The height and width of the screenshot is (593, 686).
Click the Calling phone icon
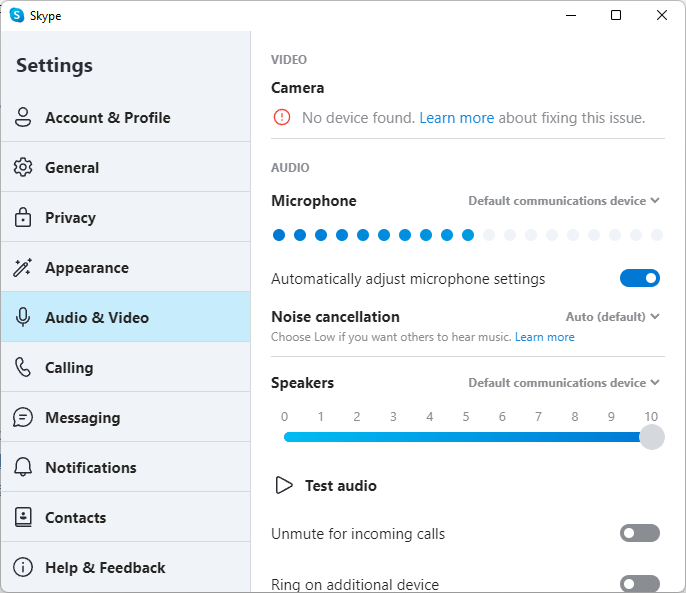23,367
